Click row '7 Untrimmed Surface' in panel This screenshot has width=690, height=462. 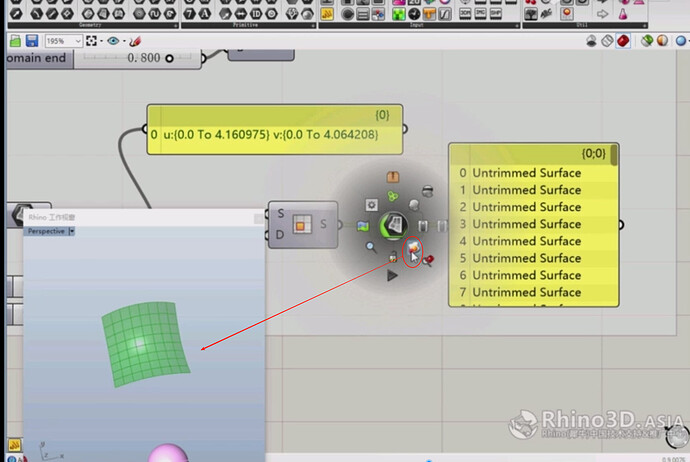(532, 292)
